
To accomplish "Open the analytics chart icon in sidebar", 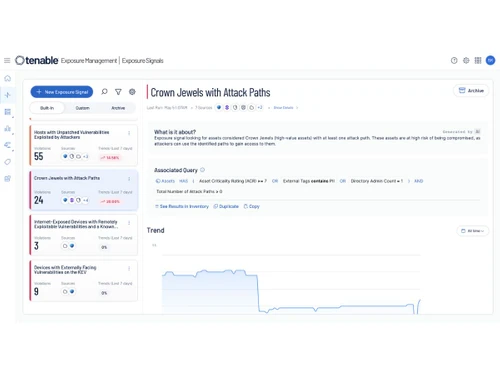I will 8,129.
